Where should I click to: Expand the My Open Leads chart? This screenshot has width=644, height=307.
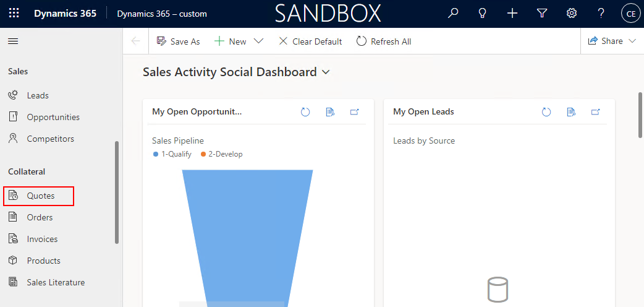(x=596, y=112)
